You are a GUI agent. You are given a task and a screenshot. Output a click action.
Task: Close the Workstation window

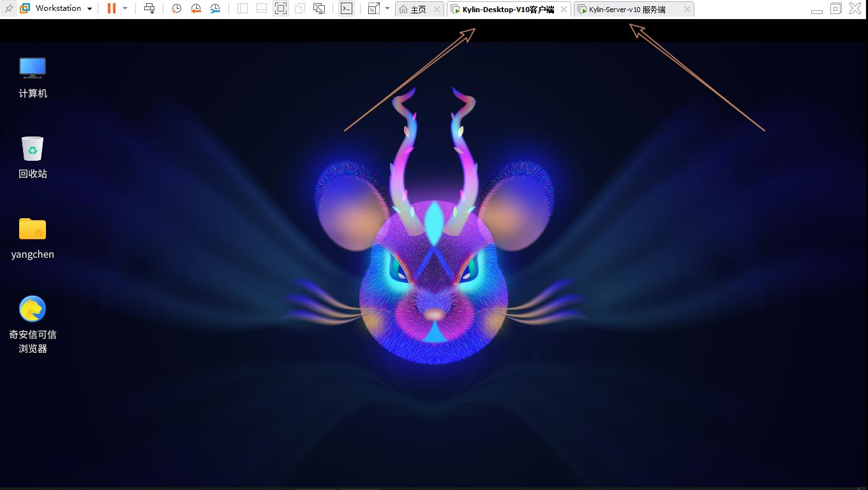click(855, 9)
